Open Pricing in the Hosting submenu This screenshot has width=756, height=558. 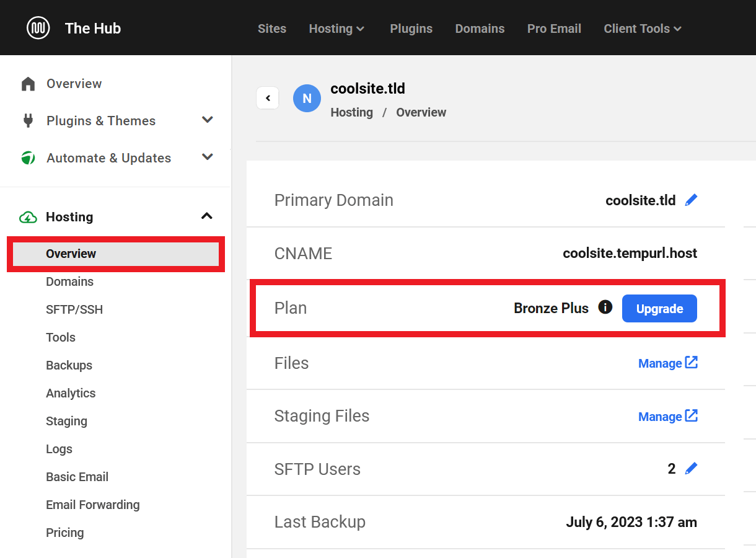[64, 533]
